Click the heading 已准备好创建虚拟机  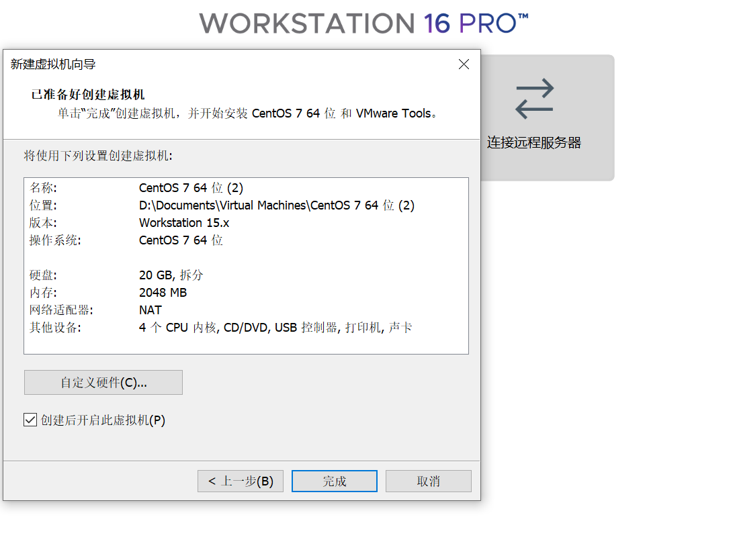click(x=87, y=95)
